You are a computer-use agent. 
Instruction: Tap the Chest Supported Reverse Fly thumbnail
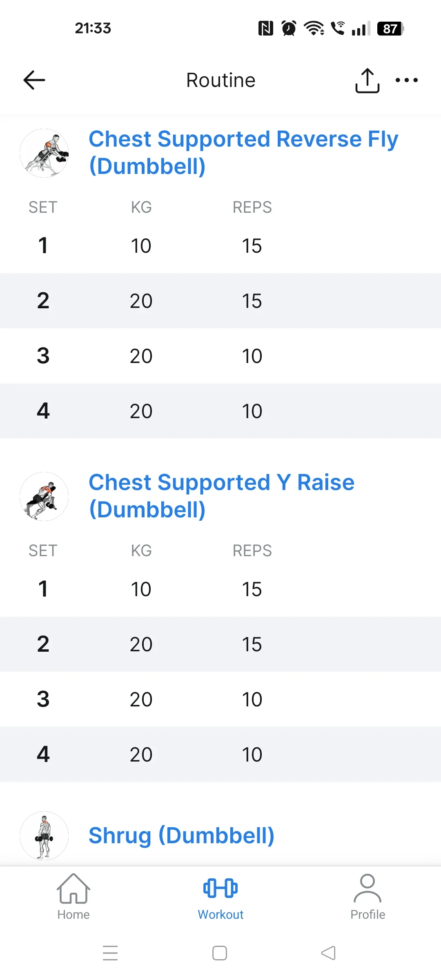pyautogui.click(x=44, y=153)
